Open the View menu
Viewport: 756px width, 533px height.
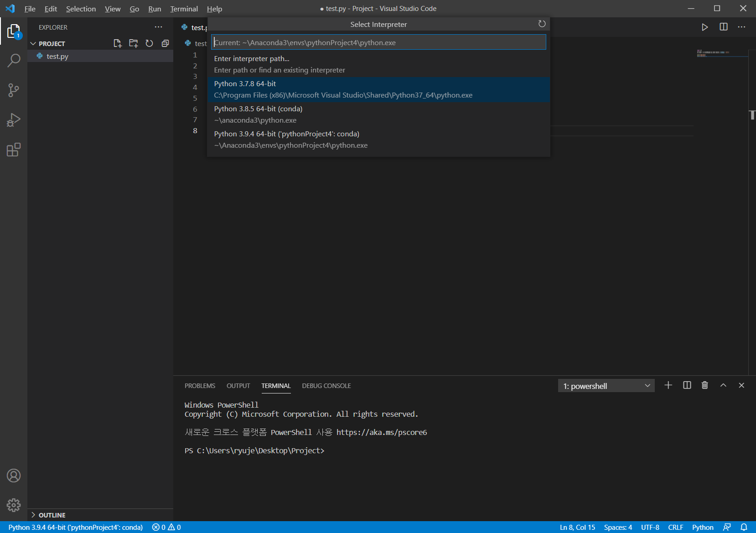tap(113, 9)
